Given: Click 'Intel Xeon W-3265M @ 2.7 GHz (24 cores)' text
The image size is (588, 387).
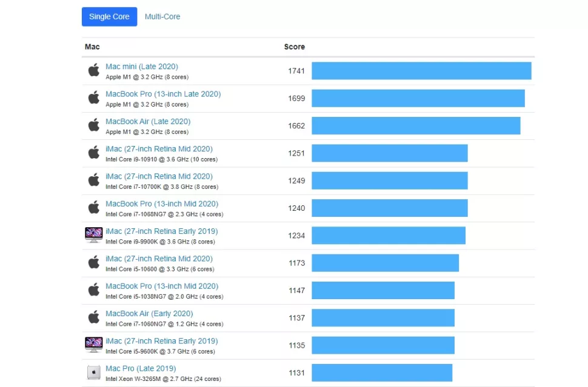Looking at the screenshot, I should click(163, 379).
